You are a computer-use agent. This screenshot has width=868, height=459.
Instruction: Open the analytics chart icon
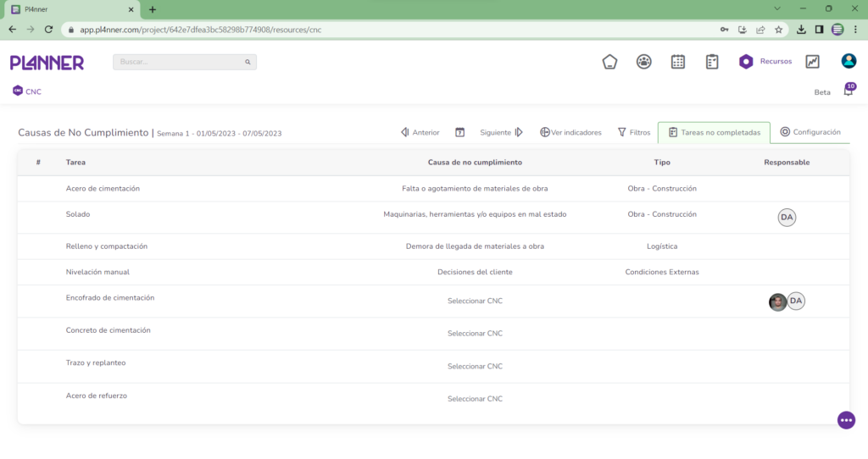point(812,61)
